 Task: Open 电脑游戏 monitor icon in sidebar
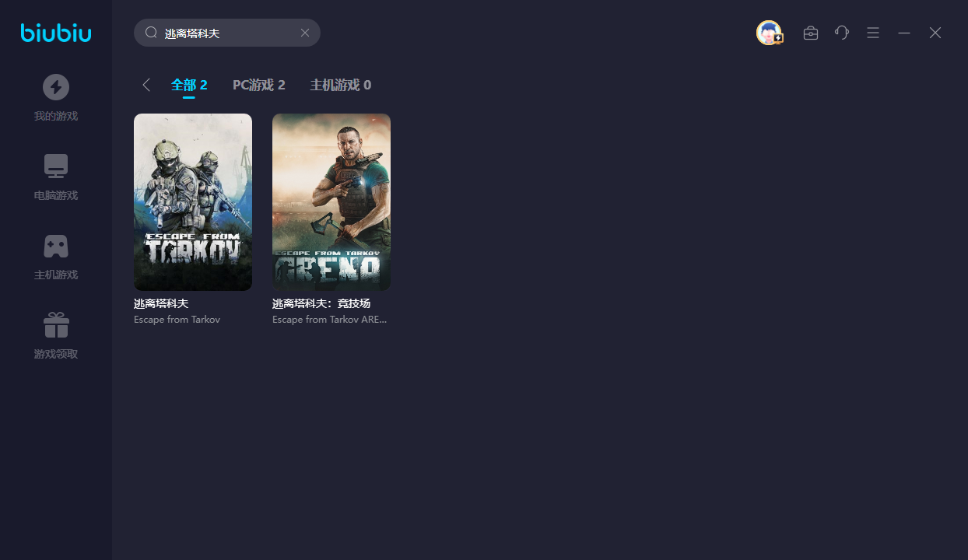click(x=56, y=166)
